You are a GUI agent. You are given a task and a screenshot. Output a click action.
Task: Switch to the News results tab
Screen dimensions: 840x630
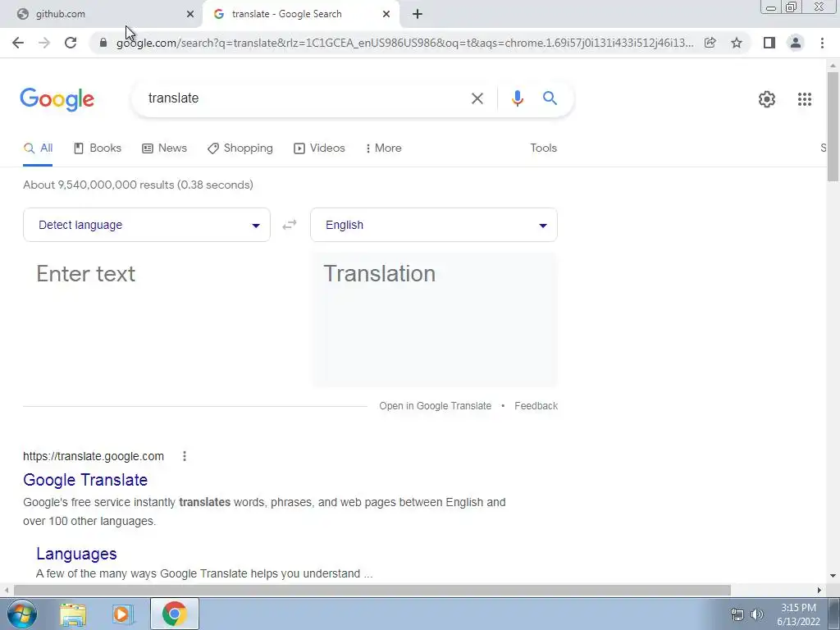click(164, 148)
